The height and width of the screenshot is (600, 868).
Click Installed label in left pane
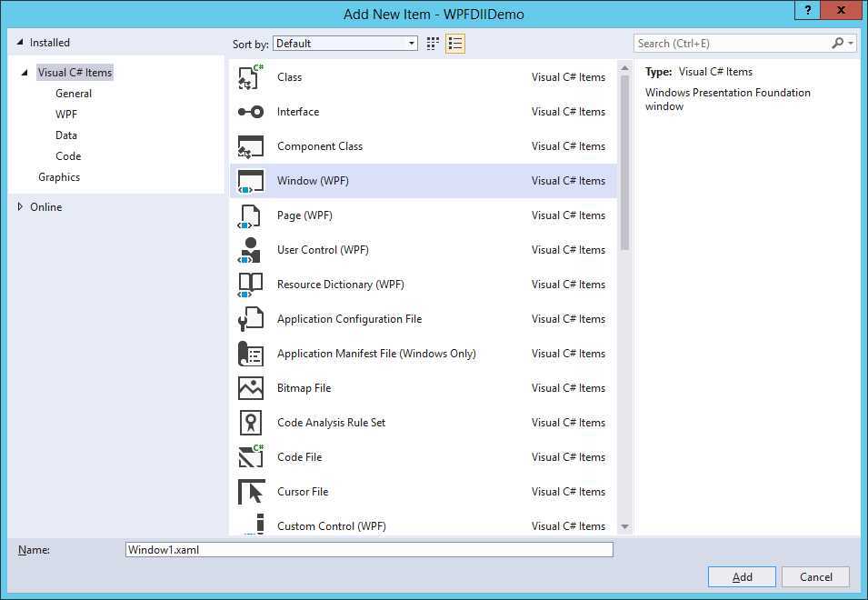point(50,43)
